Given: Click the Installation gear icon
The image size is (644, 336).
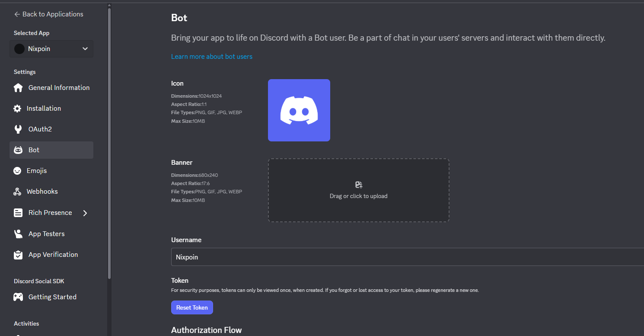Looking at the screenshot, I should (17, 109).
